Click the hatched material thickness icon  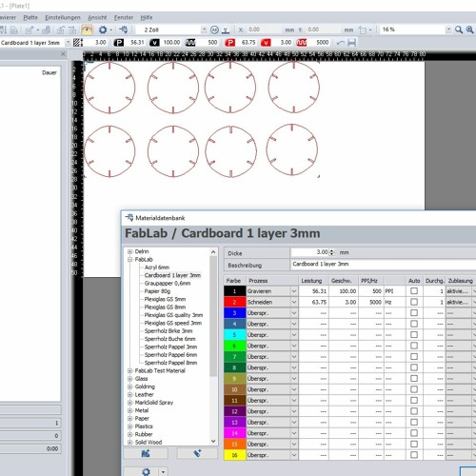pos(78,43)
